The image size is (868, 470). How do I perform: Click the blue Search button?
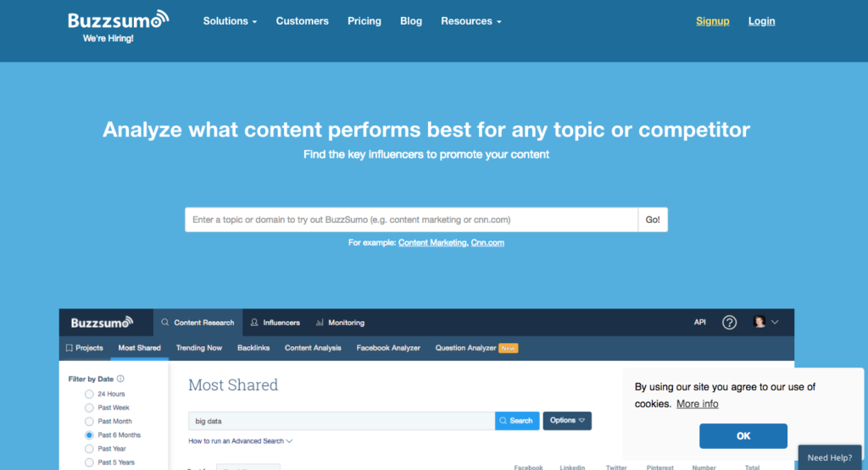tap(517, 421)
